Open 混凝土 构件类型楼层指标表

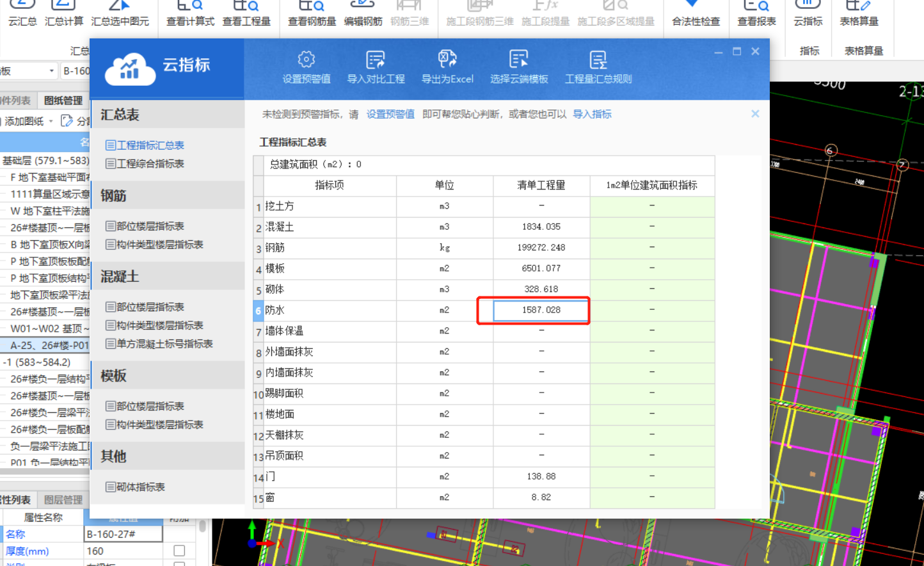(155, 325)
